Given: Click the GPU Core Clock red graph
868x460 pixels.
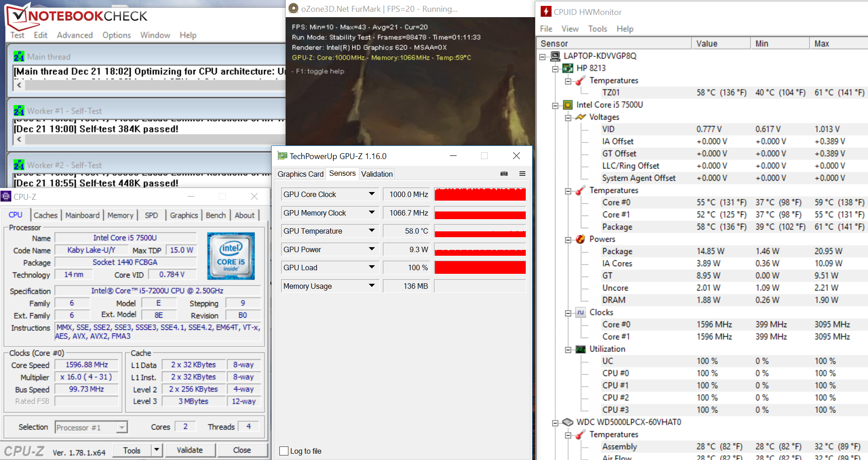Looking at the screenshot, I should [x=480, y=194].
